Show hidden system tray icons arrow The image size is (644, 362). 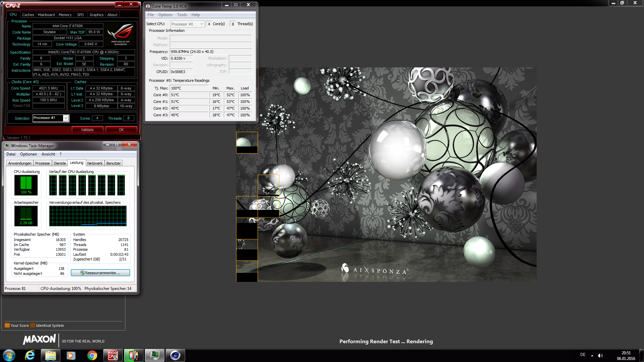click(592, 355)
